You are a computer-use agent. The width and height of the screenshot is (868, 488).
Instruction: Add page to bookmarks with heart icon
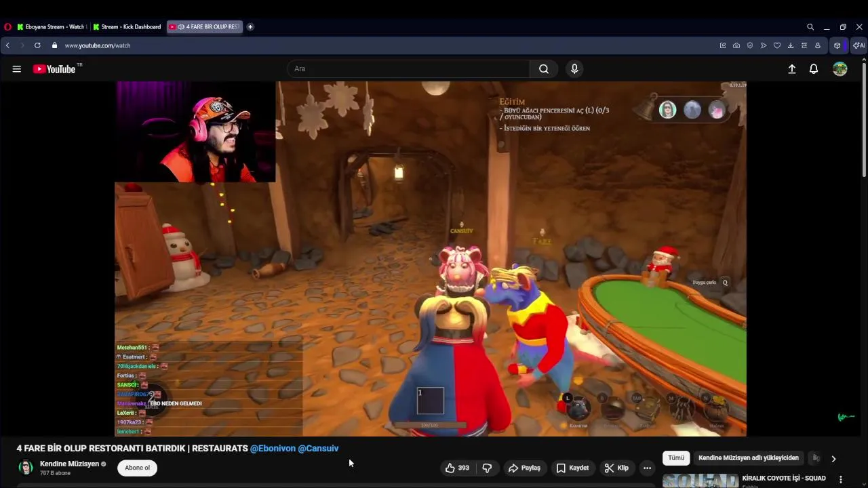point(777,45)
